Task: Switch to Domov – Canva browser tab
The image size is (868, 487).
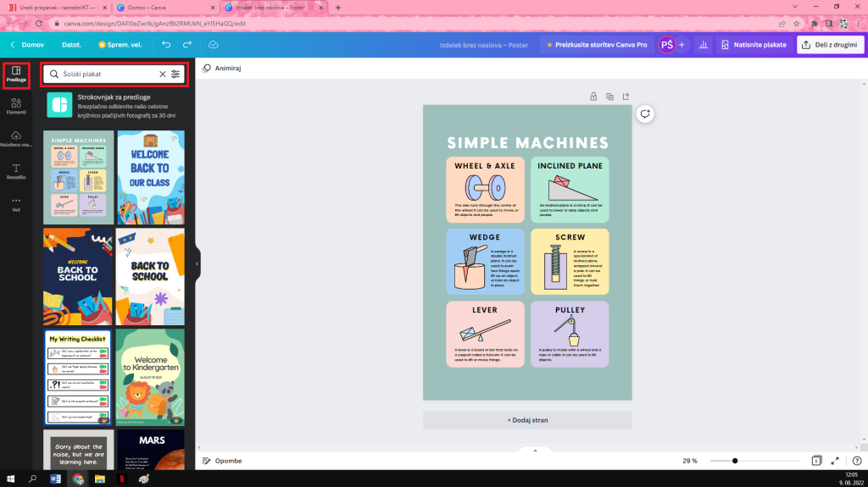Action: click(x=165, y=8)
